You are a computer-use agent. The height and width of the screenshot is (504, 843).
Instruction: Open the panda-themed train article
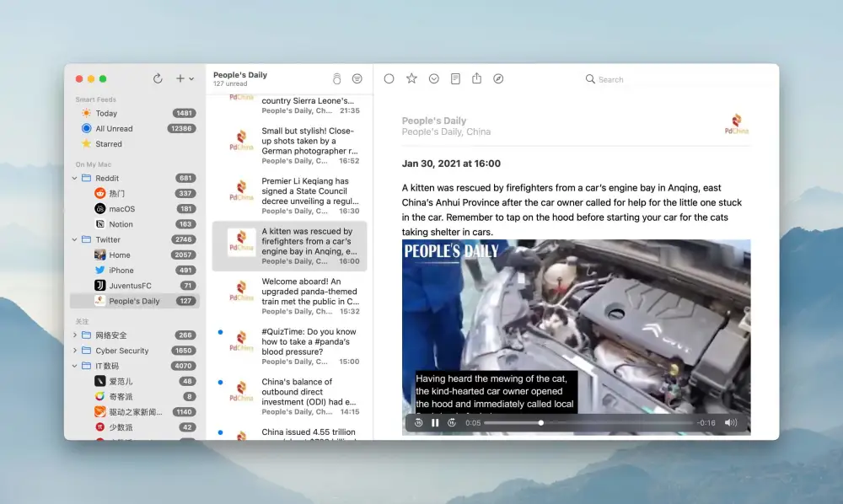click(x=289, y=296)
